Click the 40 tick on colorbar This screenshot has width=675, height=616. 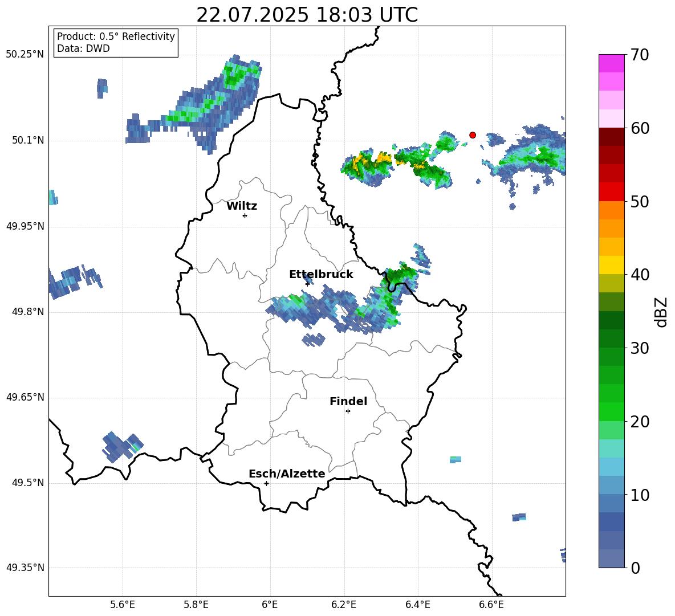pyautogui.click(x=640, y=275)
